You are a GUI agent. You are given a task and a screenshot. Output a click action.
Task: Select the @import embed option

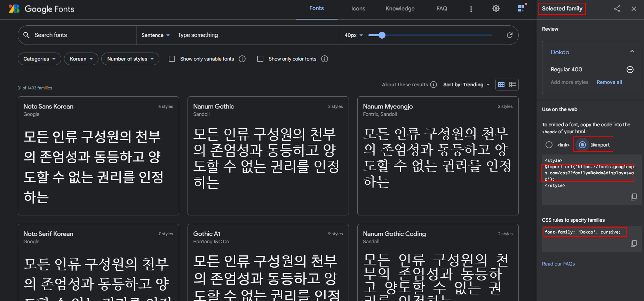582,145
